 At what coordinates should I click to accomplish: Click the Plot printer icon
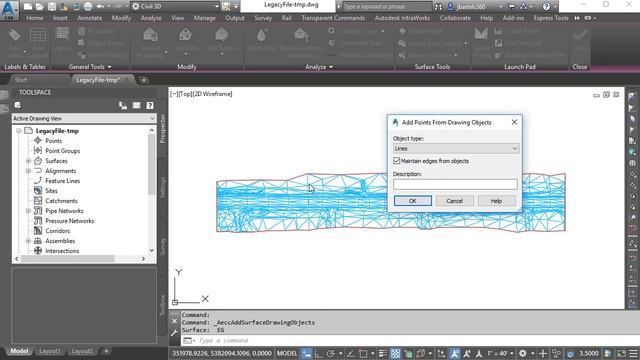[x=88, y=7]
